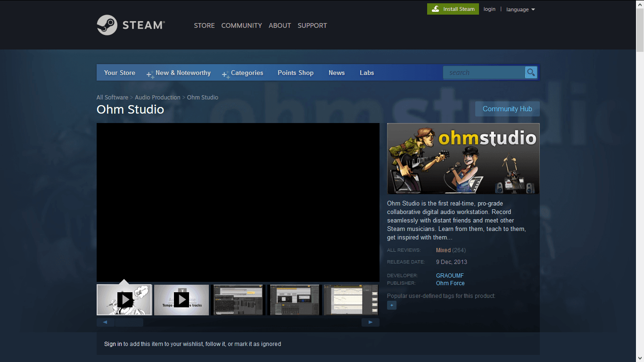Viewport: 644px width, 362px height.
Task: Click the release date 9 Dec, 2013
Action: click(x=452, y=262)
